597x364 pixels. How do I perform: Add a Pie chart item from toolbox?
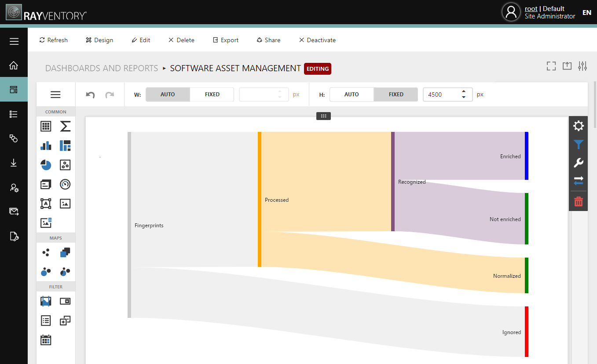tap(46, 165)
